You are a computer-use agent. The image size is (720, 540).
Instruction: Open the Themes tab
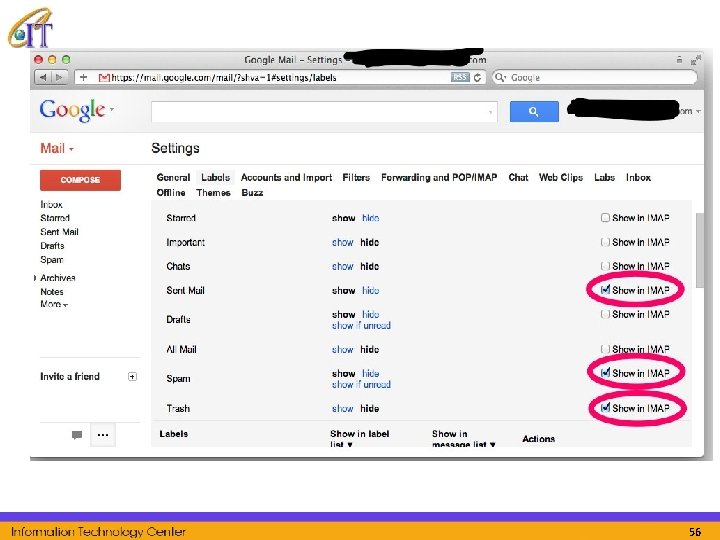(x=213, y=193)
